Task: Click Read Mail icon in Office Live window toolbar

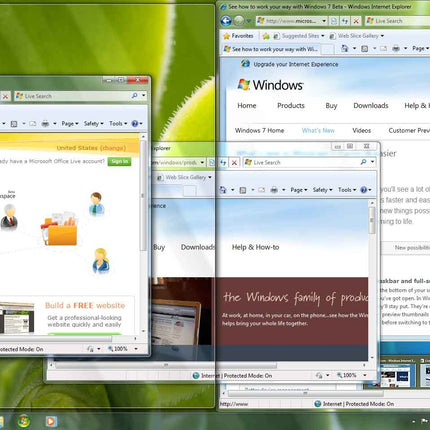Action: pyautogui.click(x=32, y=124)
